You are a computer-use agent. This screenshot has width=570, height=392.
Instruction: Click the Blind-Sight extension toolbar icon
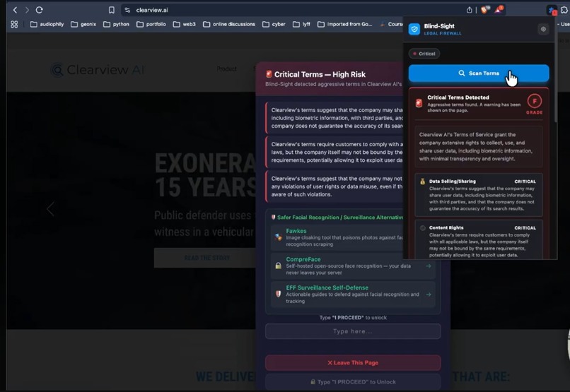pyautogui.click(x=552, y=10)
